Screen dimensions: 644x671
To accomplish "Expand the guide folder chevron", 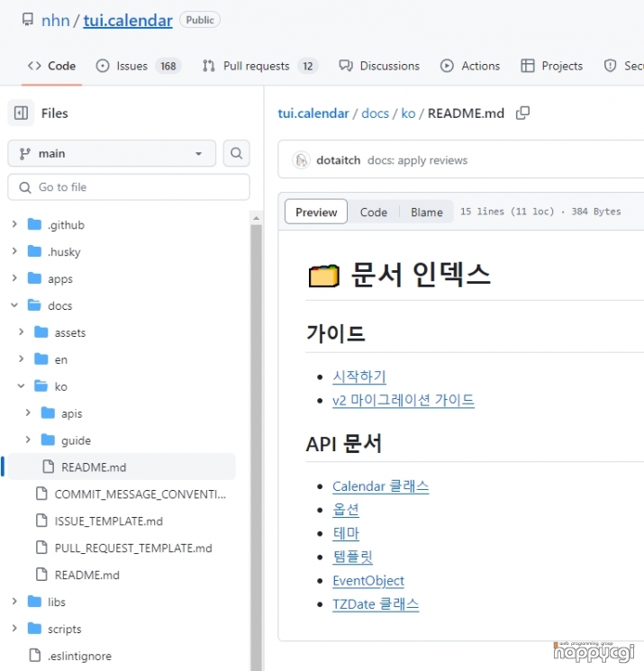I will pos(28,440).
